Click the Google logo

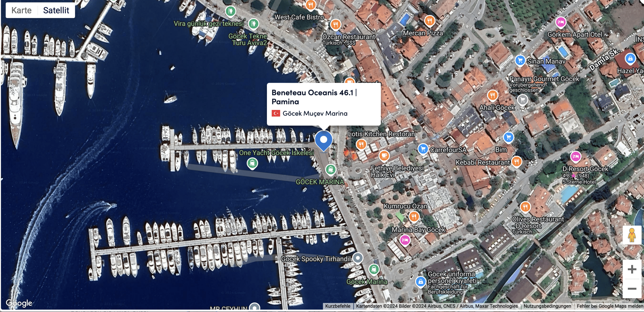point(19,303)
